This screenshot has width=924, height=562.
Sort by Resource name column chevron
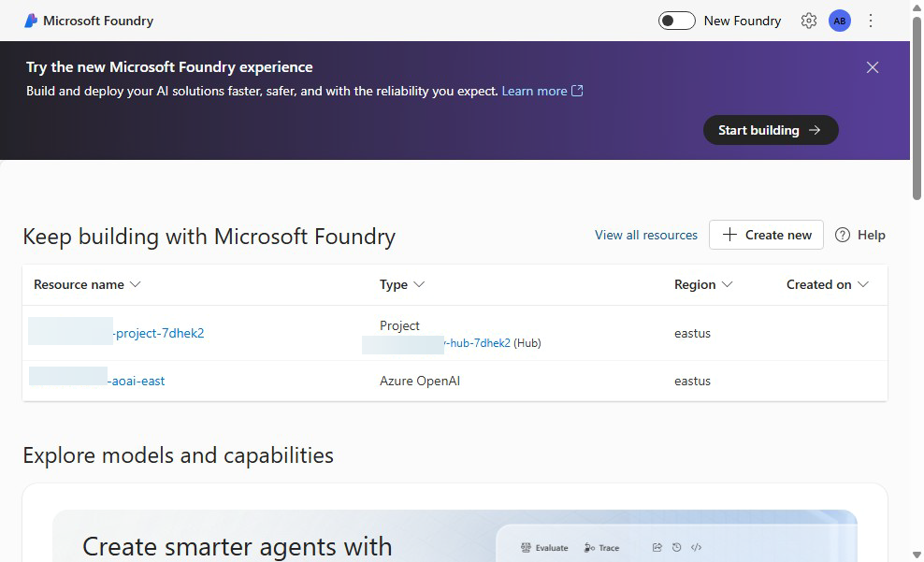(136, 284)
